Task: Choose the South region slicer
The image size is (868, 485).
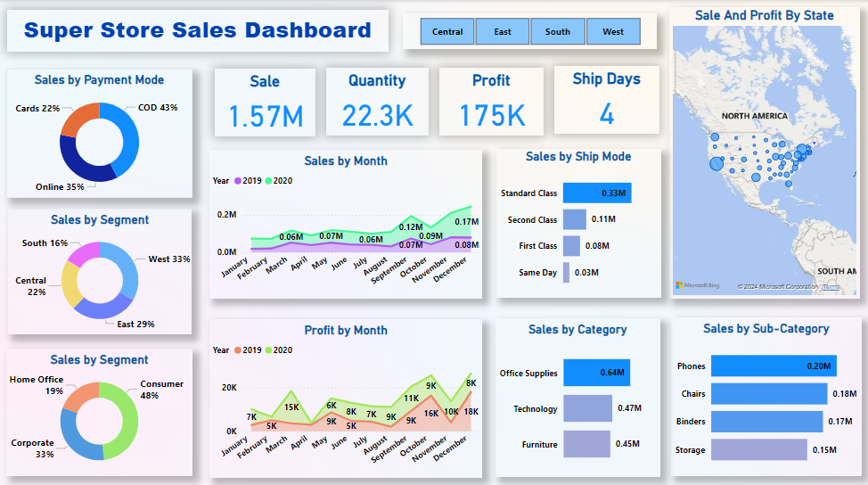Action: click(558, 32)
